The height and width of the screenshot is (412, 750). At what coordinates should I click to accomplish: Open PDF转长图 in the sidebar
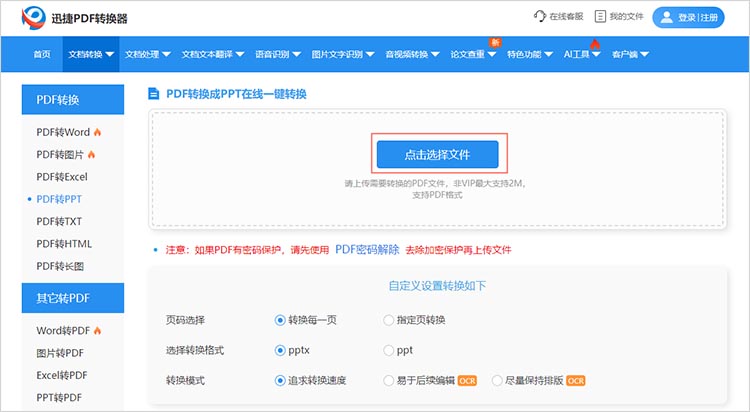(60, 266)
